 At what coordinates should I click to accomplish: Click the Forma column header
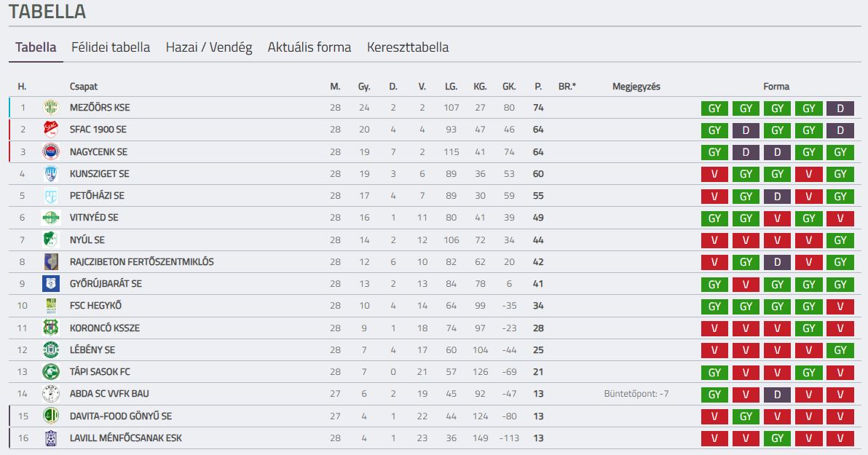tap(776, 87)
